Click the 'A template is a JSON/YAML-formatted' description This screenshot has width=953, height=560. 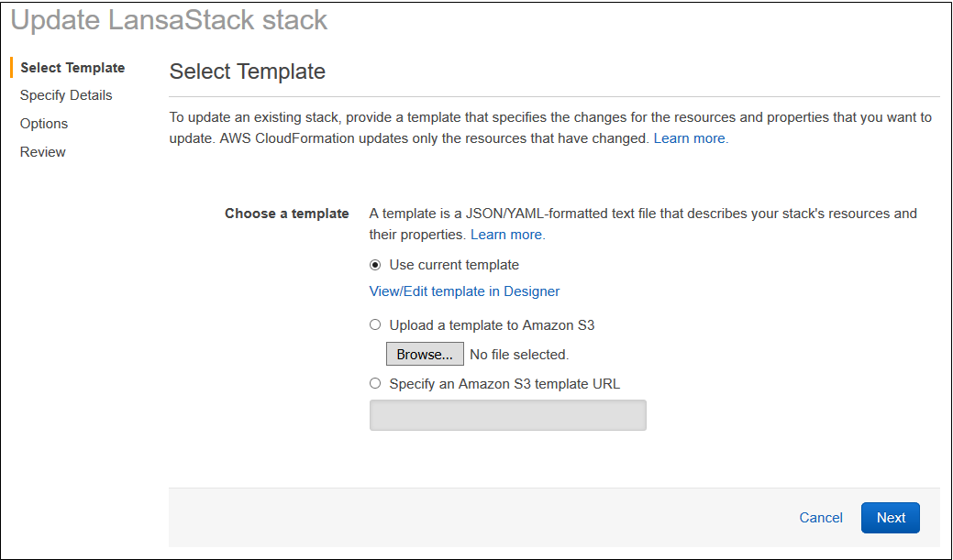pos(642,214)
